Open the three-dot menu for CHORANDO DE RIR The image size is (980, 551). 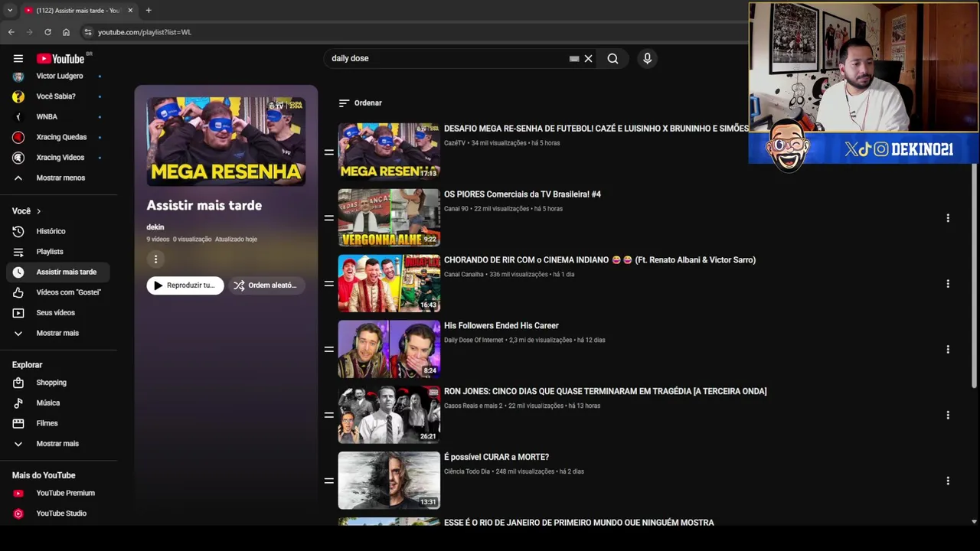[x=948, y=284]
